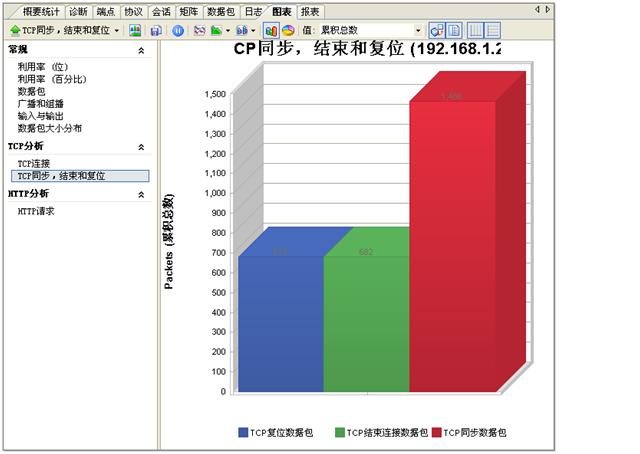The image size is (640, 454).
Task: Open the TCP连接 chart
Action: [x=33, y=164]
